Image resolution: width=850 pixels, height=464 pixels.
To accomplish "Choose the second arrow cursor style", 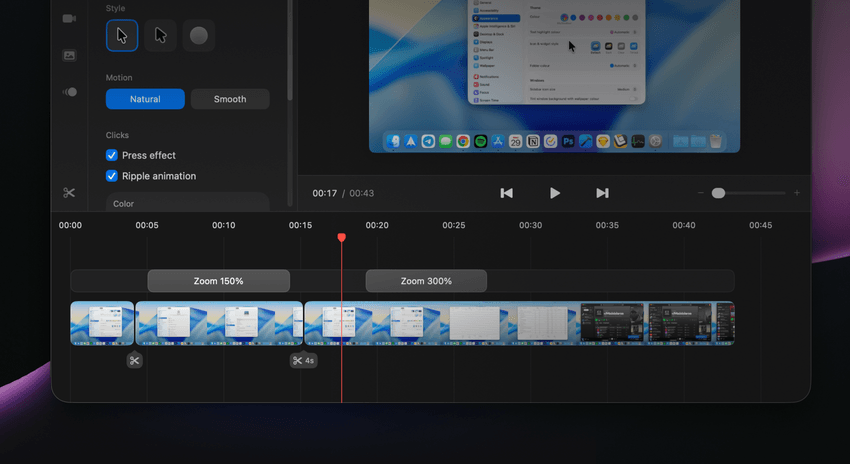I will point(160,35).
